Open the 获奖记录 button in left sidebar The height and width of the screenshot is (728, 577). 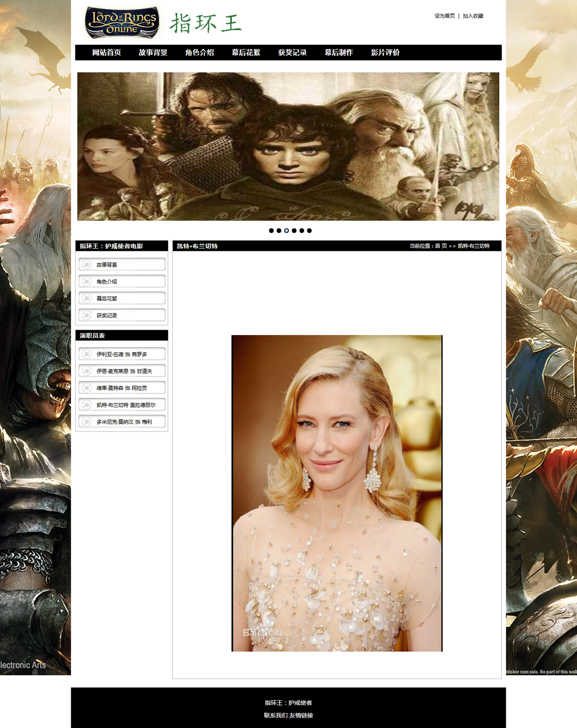click(122, 315)
